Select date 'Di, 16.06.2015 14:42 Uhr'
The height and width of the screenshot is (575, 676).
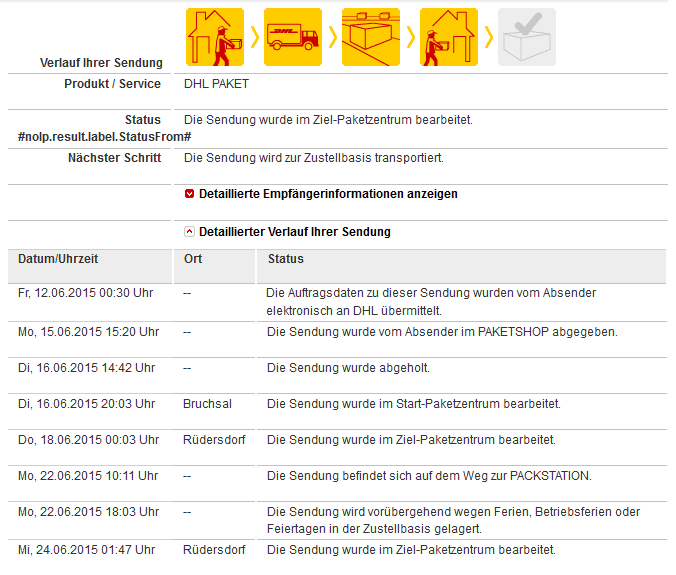point(86,368)
